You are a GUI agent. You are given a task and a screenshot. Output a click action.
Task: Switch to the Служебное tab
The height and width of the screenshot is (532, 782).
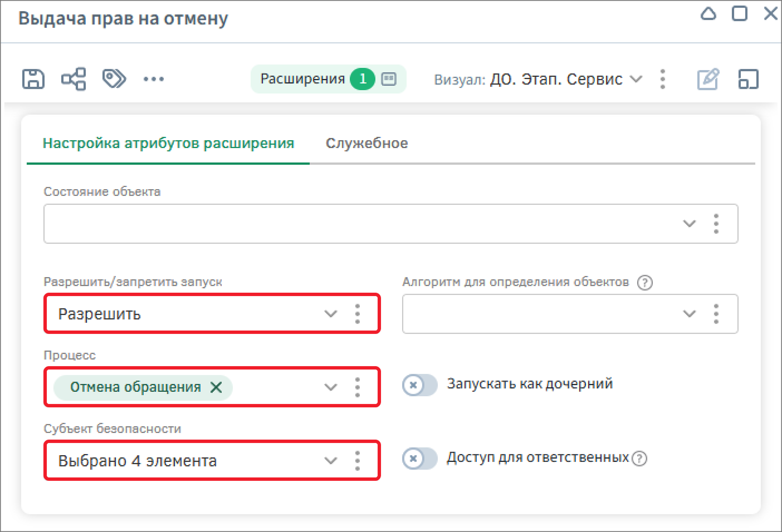pos(366,144)
